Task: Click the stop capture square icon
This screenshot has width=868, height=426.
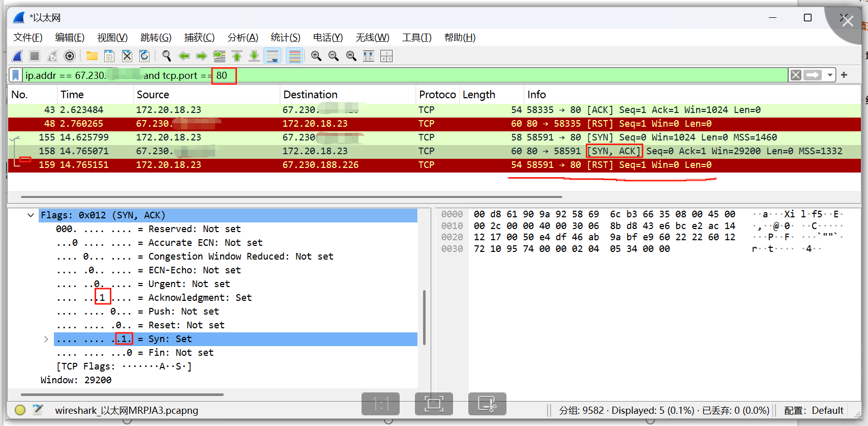Action: pos(35,56)
